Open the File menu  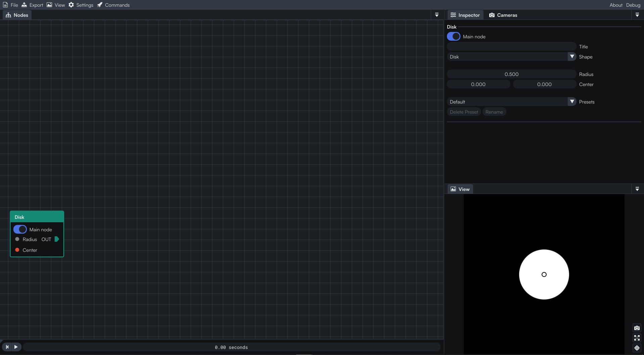[x=10, y=5]
